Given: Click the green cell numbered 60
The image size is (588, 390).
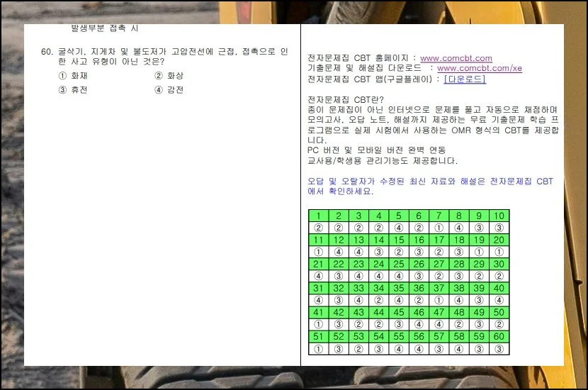Looking at the screenshot, I should (499, 337).
